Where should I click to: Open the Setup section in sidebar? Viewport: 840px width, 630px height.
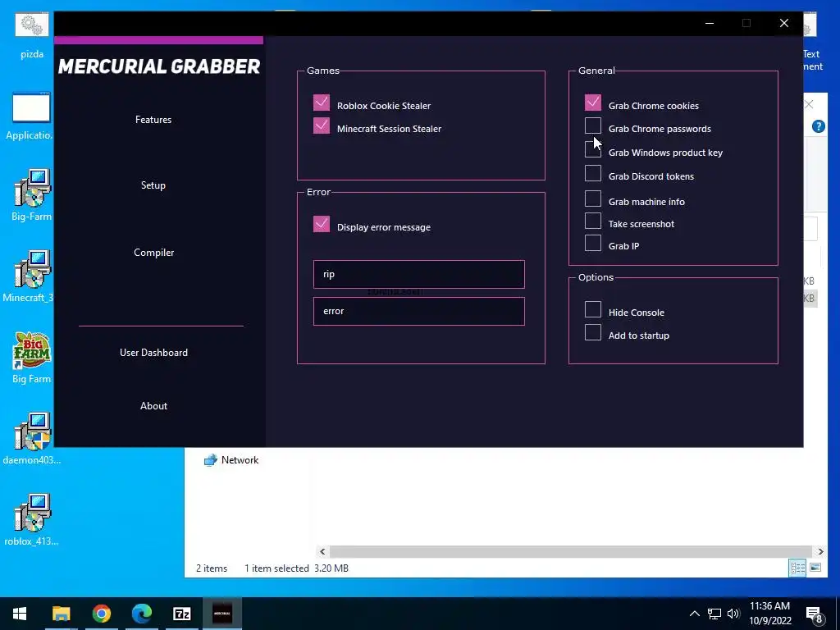[x=153, y=185]
